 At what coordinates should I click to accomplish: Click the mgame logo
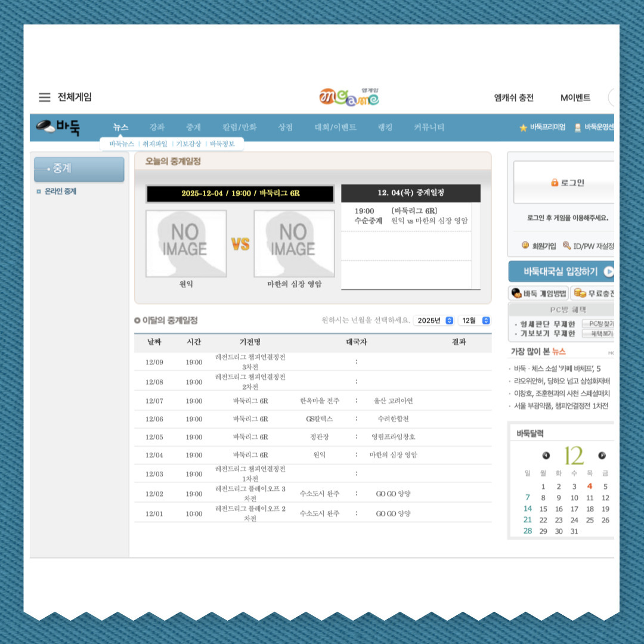pyautogui.click(x=349, y=97)
